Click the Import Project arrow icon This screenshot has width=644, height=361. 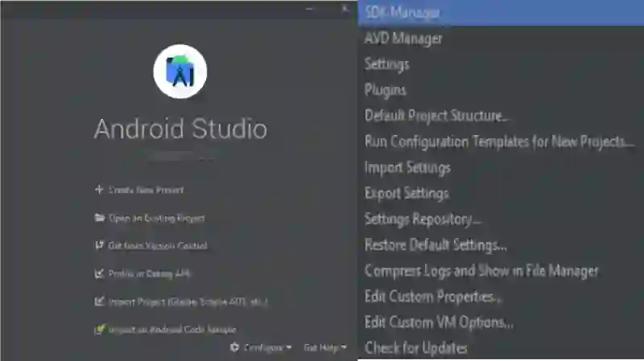coord(99,302)
